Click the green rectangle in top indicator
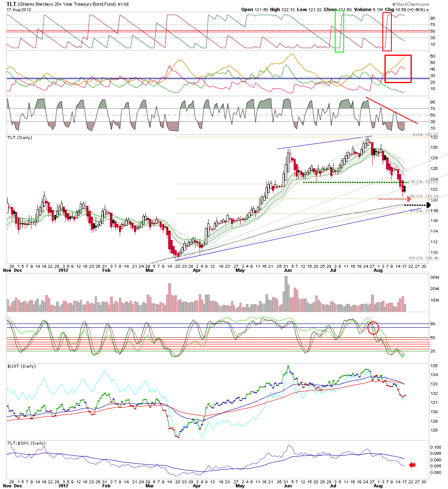 coord(339,31)
